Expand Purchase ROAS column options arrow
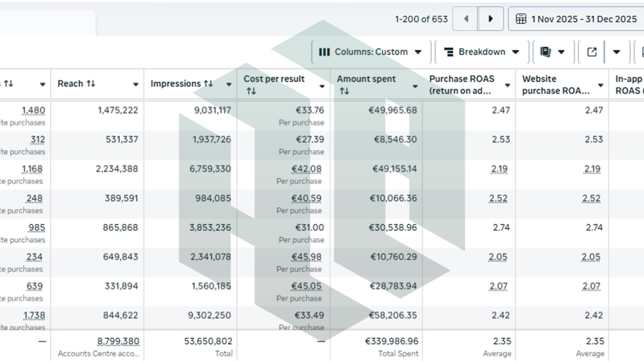This screenshot has width=644, height=362. tap(507, 85)
